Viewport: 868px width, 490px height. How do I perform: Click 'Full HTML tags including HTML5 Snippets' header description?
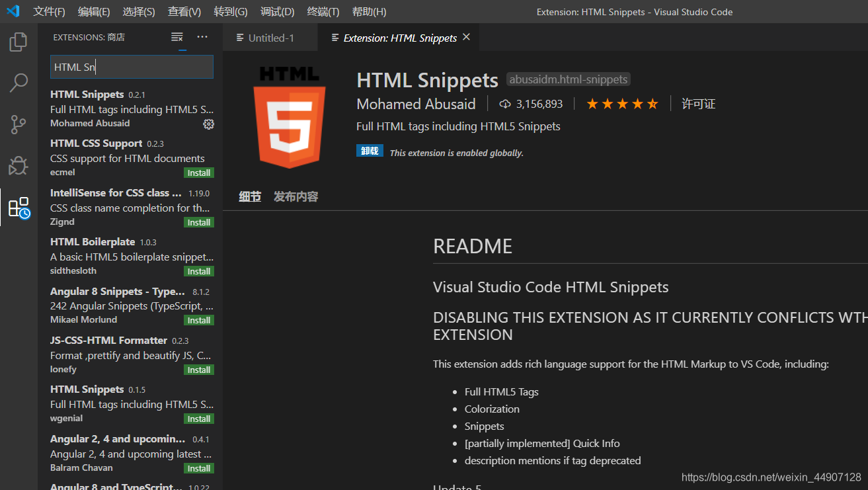458,126
